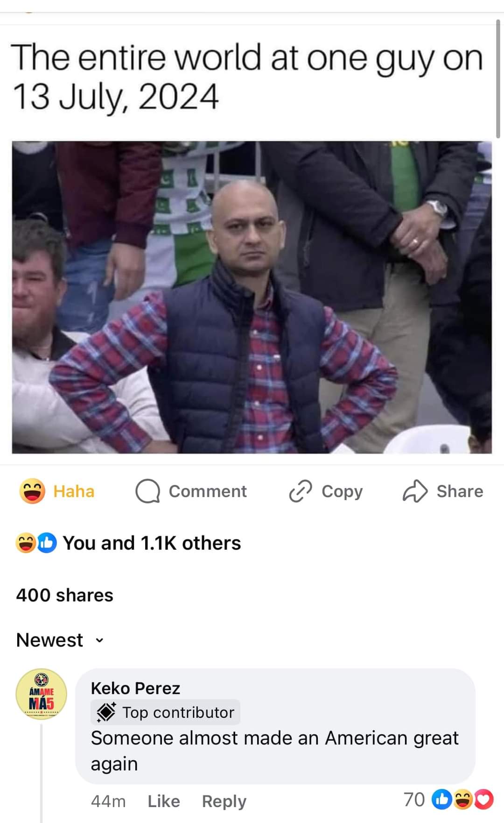Click the vertical scrollbar on the right edge
The height and width of the screenshot is (823, 504).
(498, 78)
